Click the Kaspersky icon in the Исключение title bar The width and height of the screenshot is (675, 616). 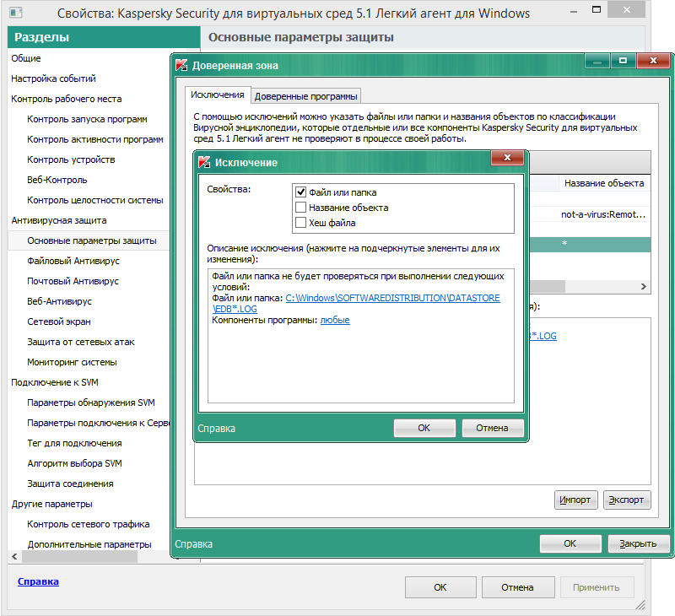[204, 162]
